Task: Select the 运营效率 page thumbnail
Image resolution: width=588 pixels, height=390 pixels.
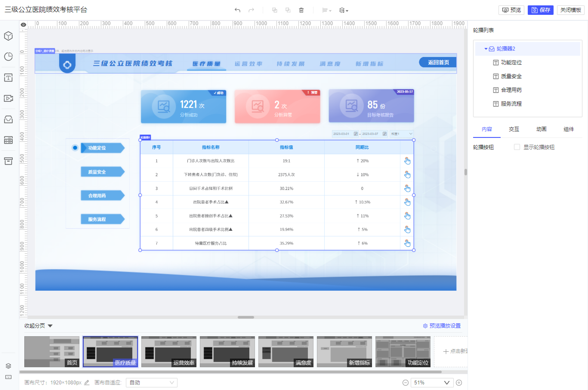Action: pos(169,351)
